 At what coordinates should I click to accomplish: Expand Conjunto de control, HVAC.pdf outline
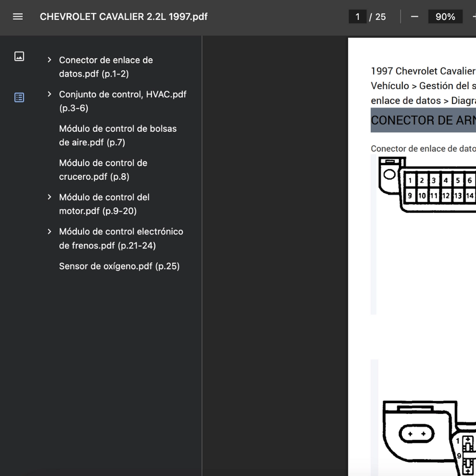pos(49,94)
